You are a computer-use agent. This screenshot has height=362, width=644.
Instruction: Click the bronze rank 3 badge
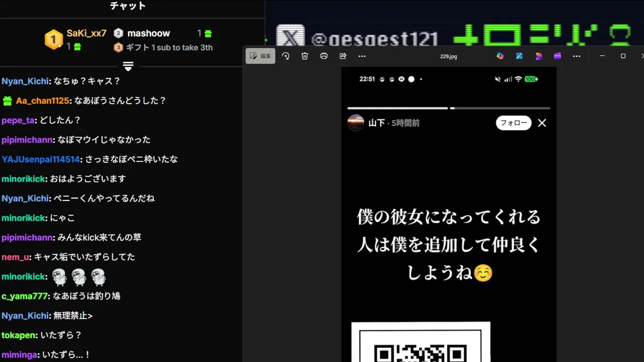pyautogui.click(x=118, y=48)
